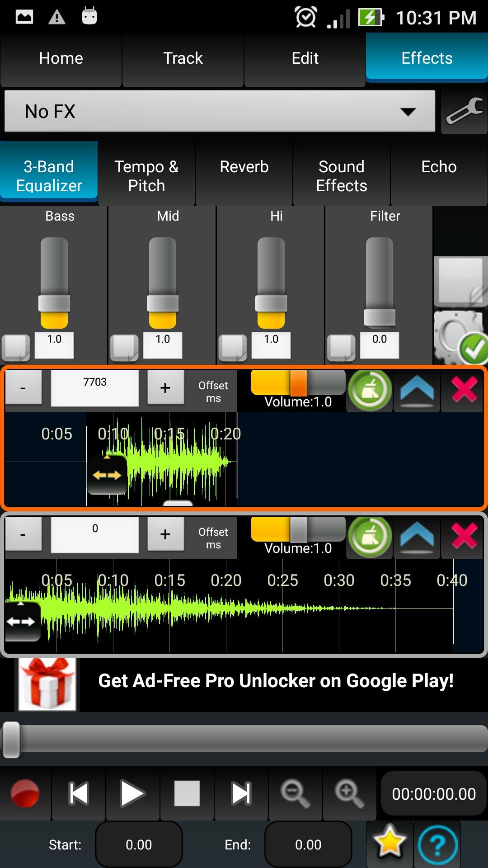Tap the move handle on the first track
488x868 pixels.
coord(107,475)
